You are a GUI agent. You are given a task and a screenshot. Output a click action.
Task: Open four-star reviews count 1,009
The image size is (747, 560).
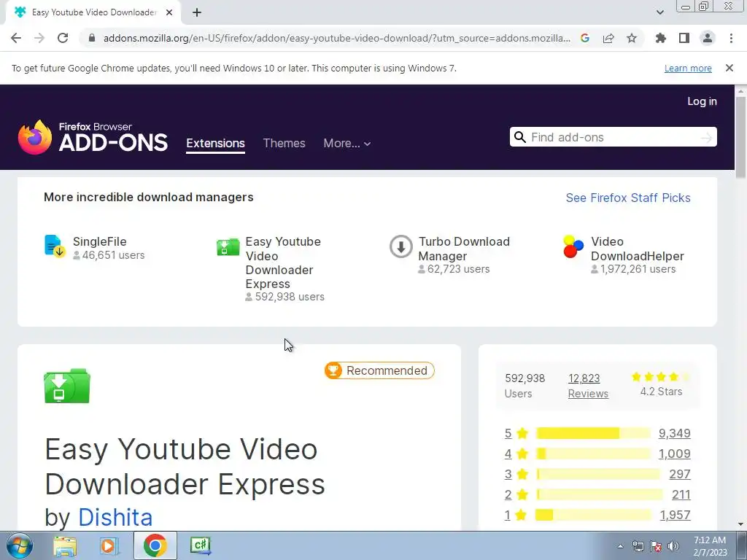click(x=674, y=454)
